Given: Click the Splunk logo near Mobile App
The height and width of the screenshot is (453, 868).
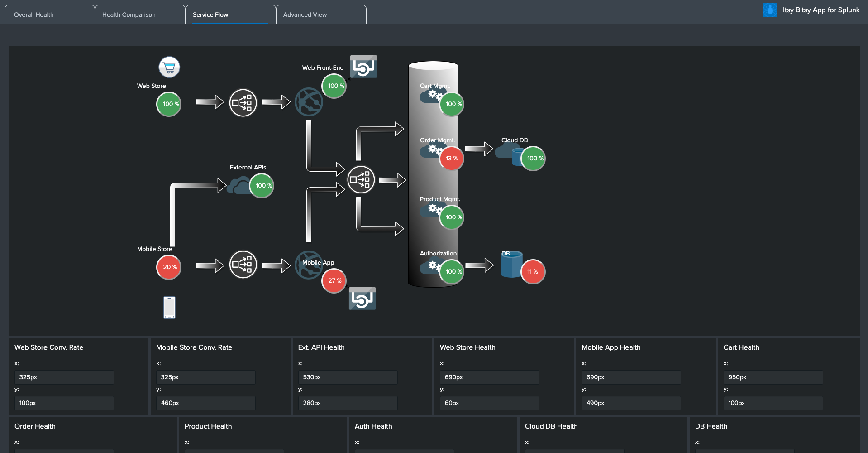Looking at the screenshot, I should tap(362, 299).
